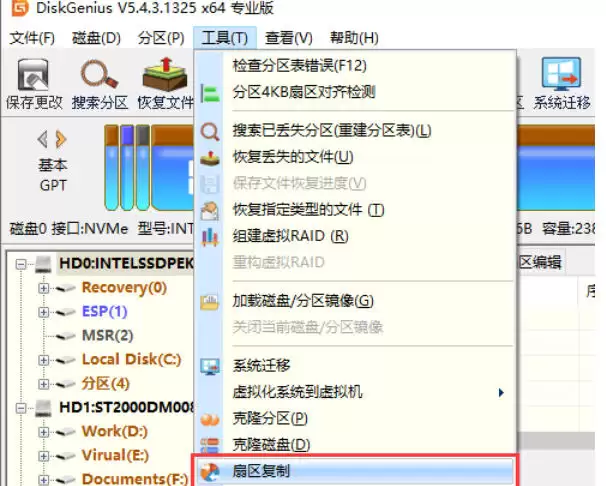Click the 搜索分区 (Search Partition) toolbar icon

(100, 76)
